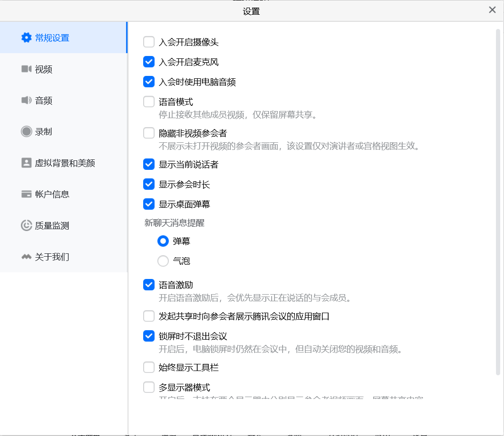504x436 pixels.
Task: Turn on 语音模式 checkbox
Action: 149,102
